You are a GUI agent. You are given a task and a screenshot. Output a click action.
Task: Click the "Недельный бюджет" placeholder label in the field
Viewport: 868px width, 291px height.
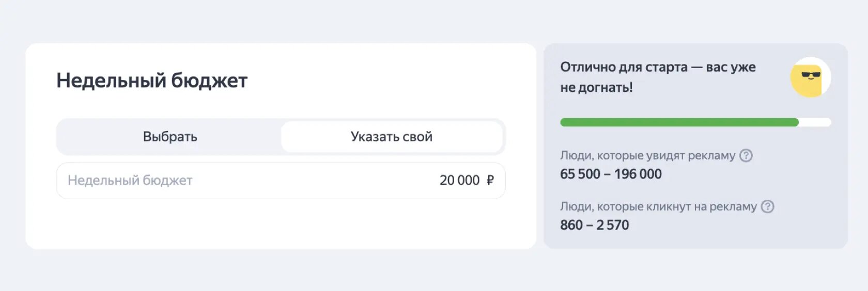click(130, 180)
